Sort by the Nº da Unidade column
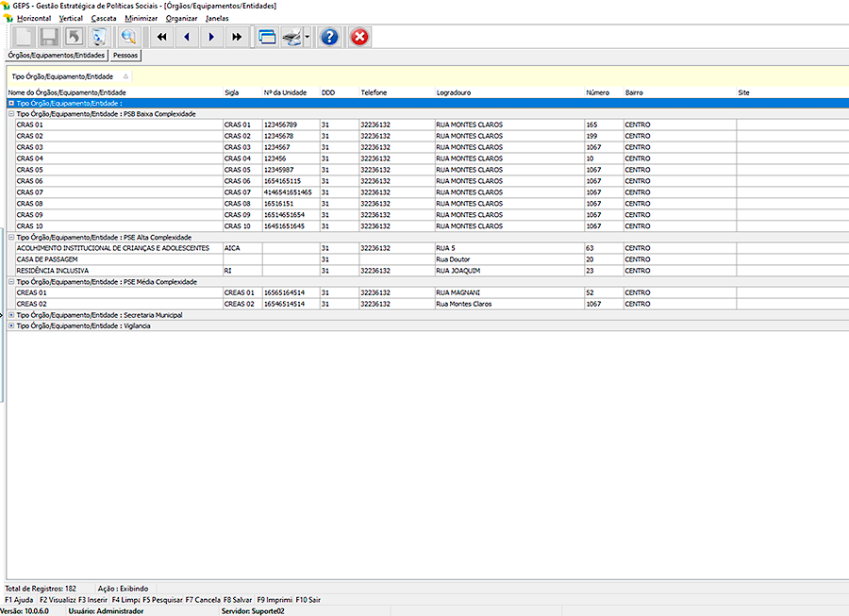This screenshot has width=849, height=616. coord(291,92)
